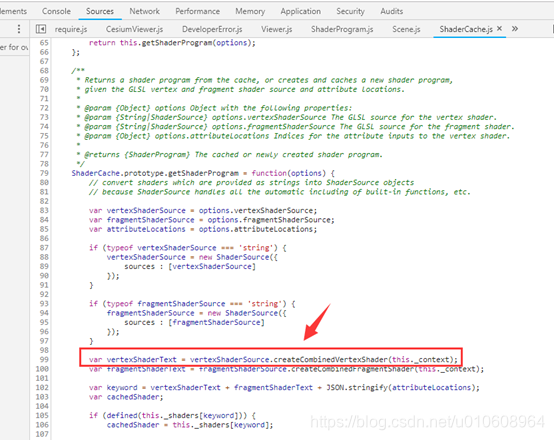
Task: Open the Viewer.js file tab
Action: [x=276, y=29]
